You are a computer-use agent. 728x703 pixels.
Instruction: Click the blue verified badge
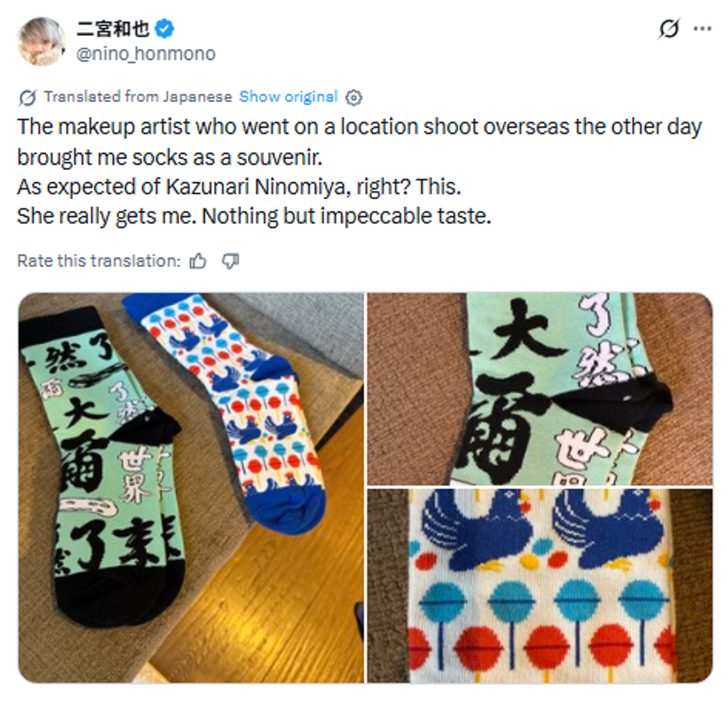point(164,29)
